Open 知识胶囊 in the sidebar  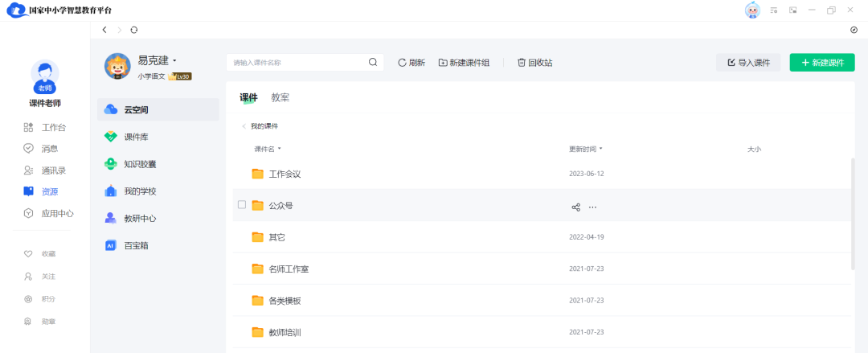click(140, 164)
